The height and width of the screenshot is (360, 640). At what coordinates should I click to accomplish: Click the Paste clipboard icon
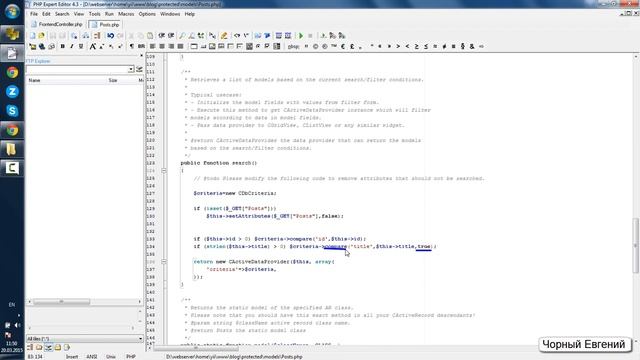[x=150, y=36]
